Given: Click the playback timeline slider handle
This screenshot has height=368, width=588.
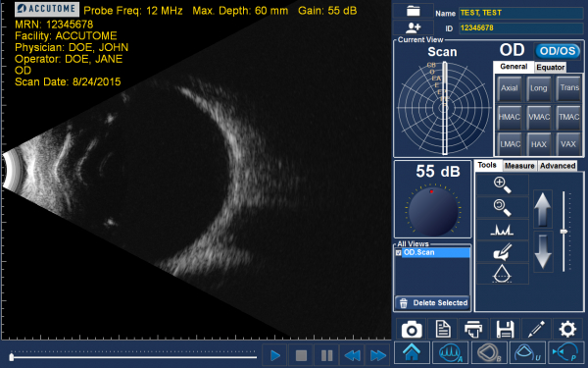Looking at the screenshot, I should (12, 357).
